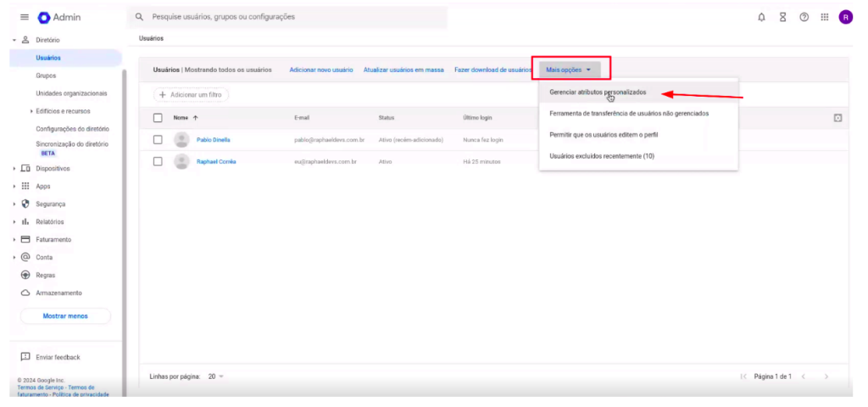Viewport: 868px width, 407px height.
Task: Go to next page arrow
Action: 826,376
